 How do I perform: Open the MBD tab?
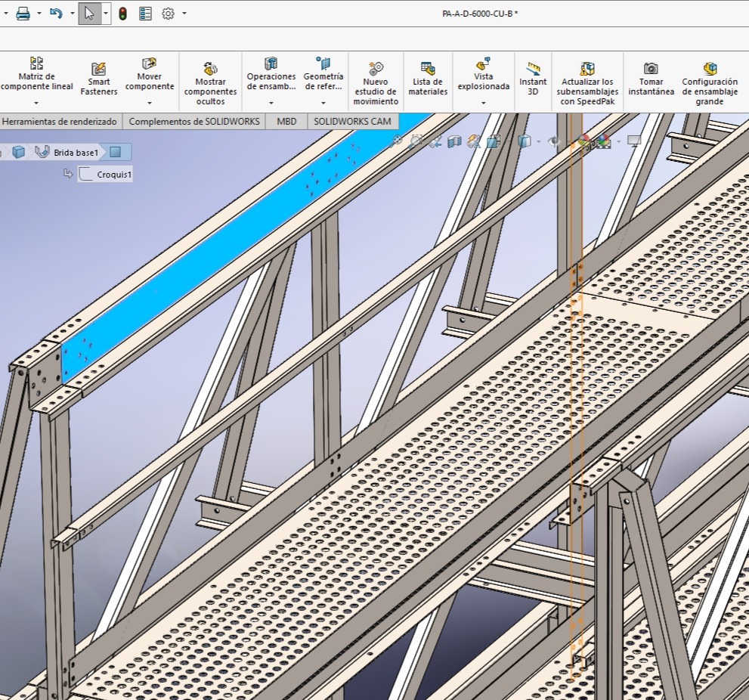pos(286,122)
